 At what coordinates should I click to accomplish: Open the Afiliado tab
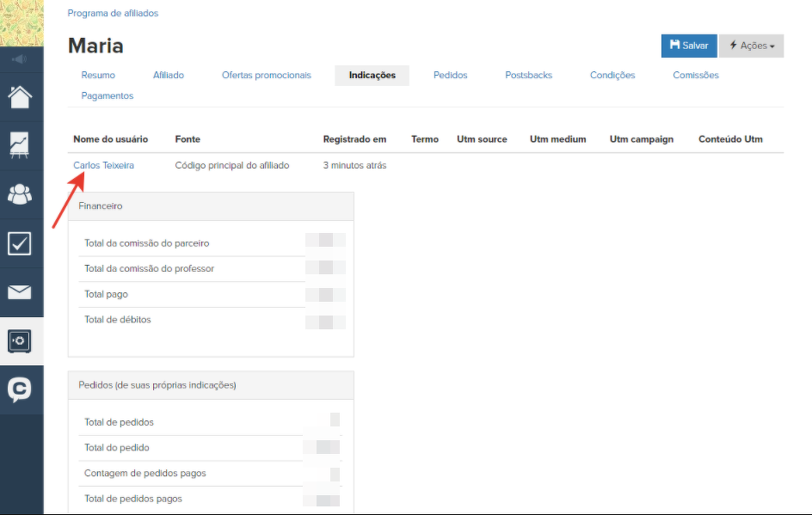click(x=169, y=76)
